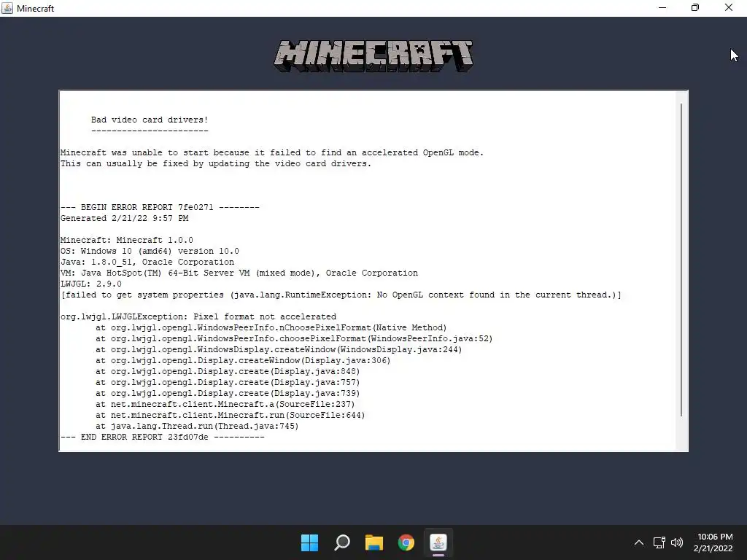Click the line 'BEGIN ERROR REPORT 7fe0271'
The width and height of the screenshot is (747, 560).
click(x=160, y=207)
